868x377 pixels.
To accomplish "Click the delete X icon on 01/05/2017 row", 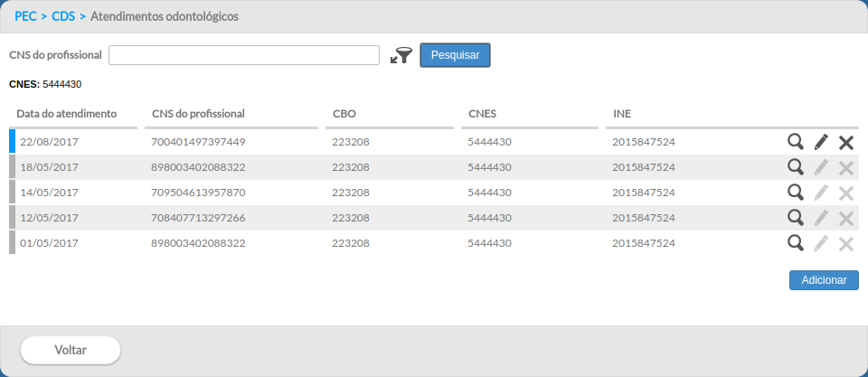I will pos(846,244).
